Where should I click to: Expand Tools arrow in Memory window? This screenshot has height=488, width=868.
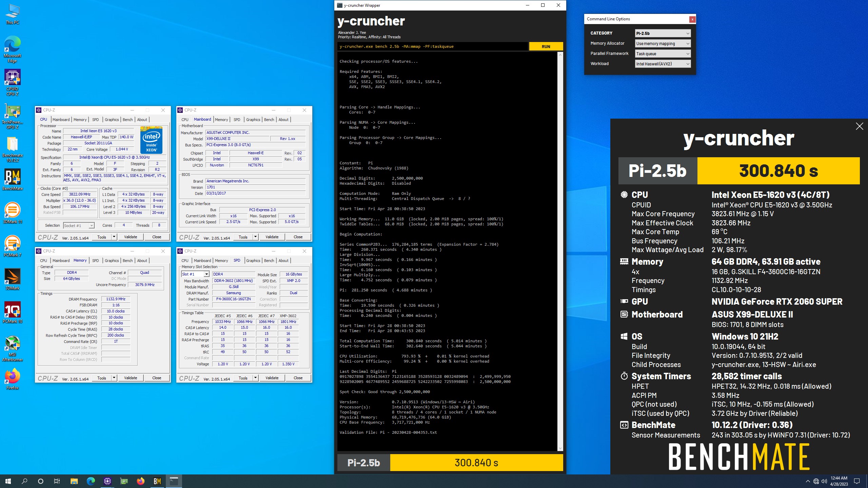[x=114, y=378]
